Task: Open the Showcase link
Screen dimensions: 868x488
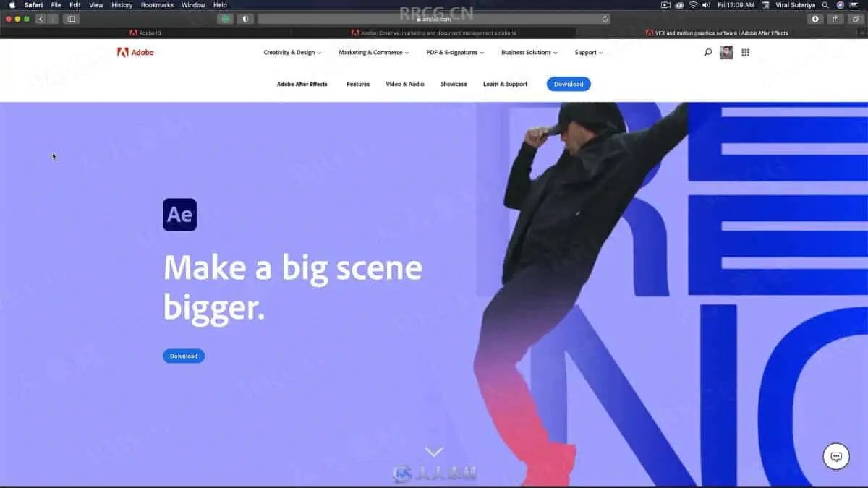Action: tap(454, 84)
